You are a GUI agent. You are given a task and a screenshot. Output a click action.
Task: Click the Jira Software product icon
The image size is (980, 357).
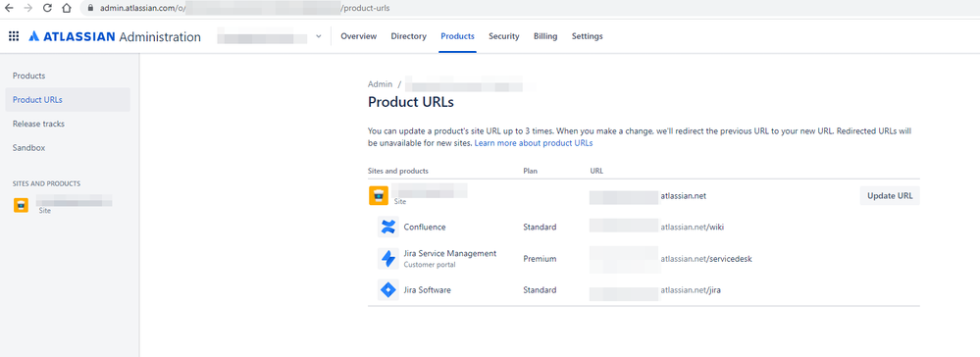(x=388, y=290)
